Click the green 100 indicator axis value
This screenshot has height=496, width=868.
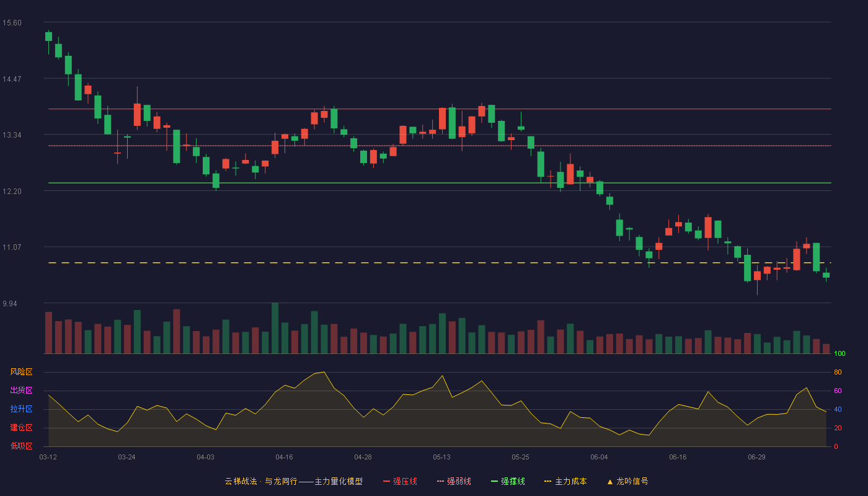(839, 354)
